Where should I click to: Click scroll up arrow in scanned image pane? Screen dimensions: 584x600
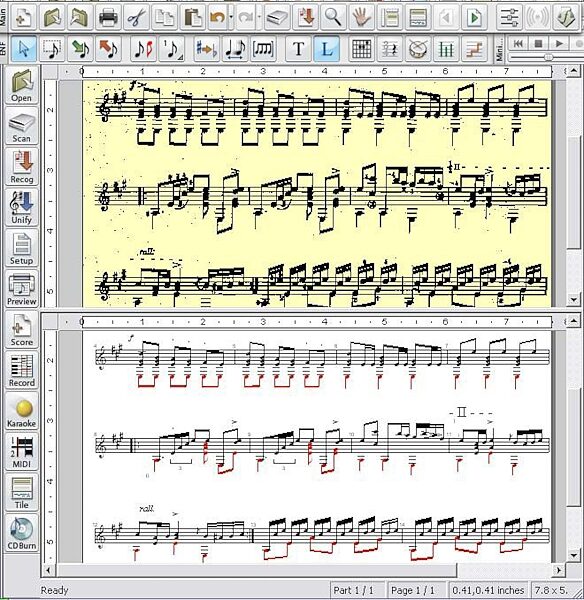(x=573, y=71)
